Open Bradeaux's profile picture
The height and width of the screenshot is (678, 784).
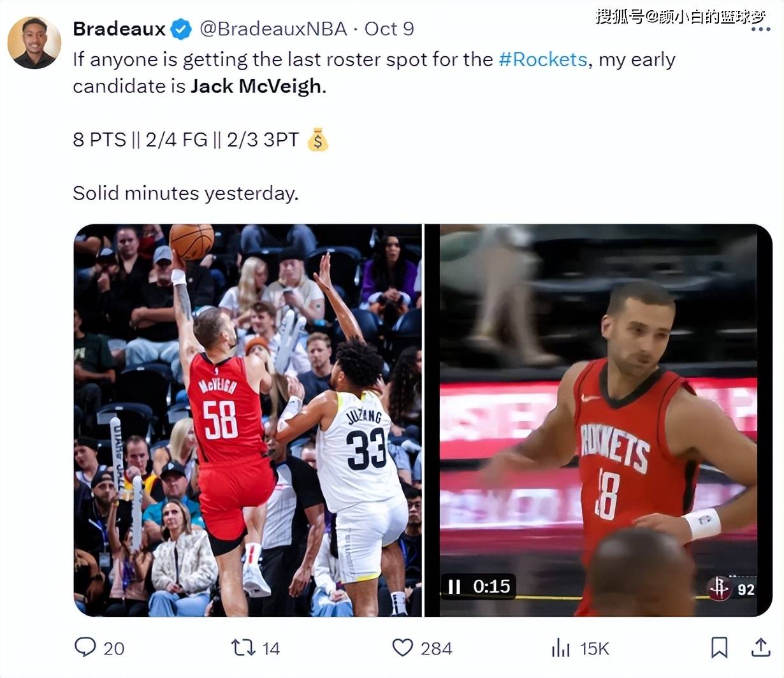coord(34,42)
